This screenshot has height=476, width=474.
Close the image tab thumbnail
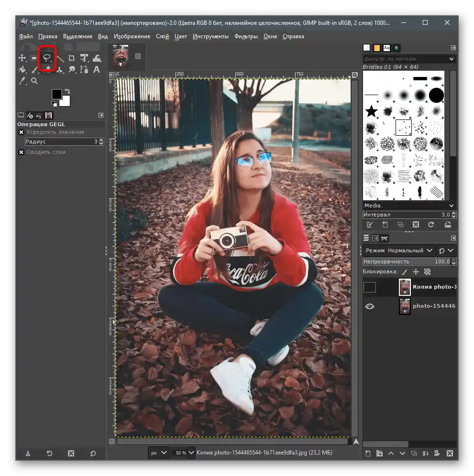click(x=138, y=56)
